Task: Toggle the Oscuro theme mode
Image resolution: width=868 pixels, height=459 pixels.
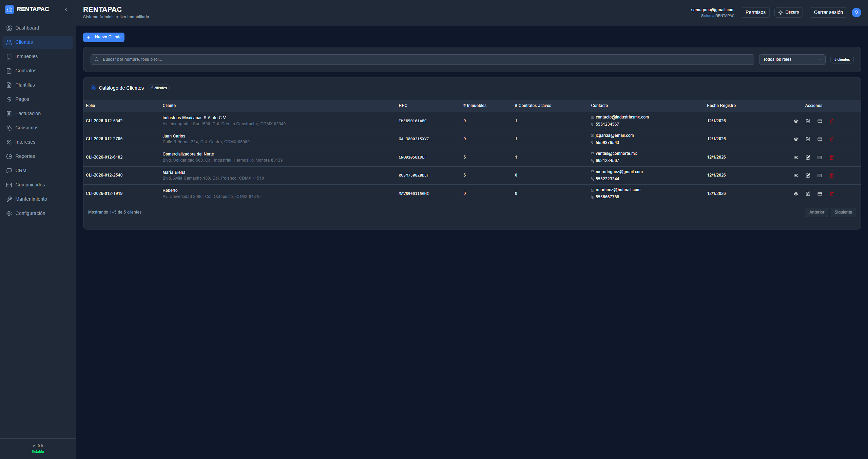Action: click(x=788, y=12)
